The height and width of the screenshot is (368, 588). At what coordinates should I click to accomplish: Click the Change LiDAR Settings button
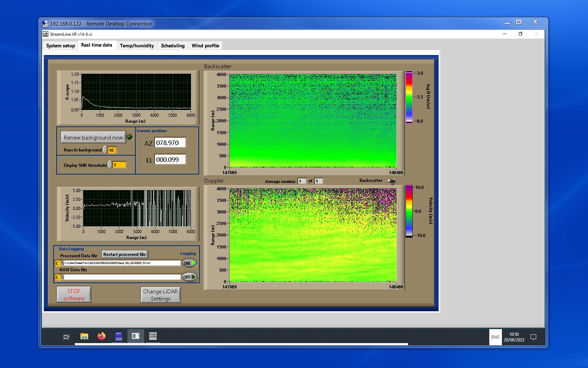point(160,295)
